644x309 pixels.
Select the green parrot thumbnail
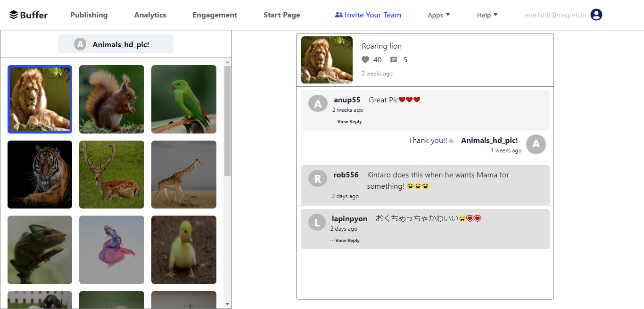(x=184, y=99)
